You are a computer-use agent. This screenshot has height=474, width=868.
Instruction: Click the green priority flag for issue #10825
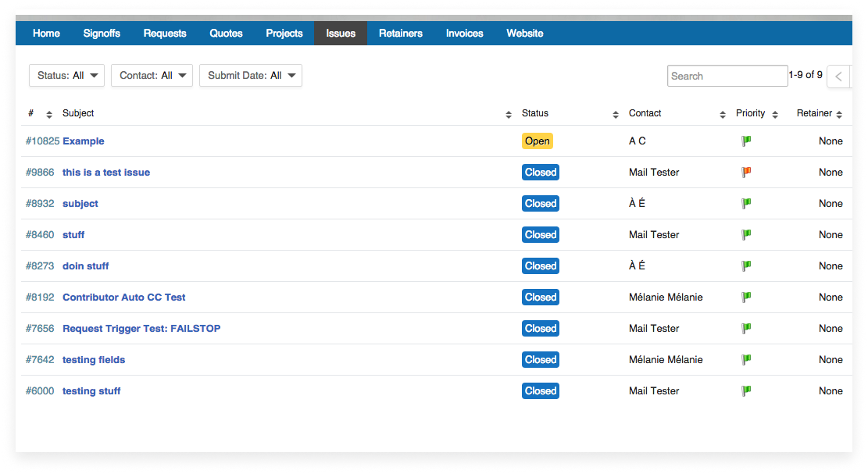point(746,141)
